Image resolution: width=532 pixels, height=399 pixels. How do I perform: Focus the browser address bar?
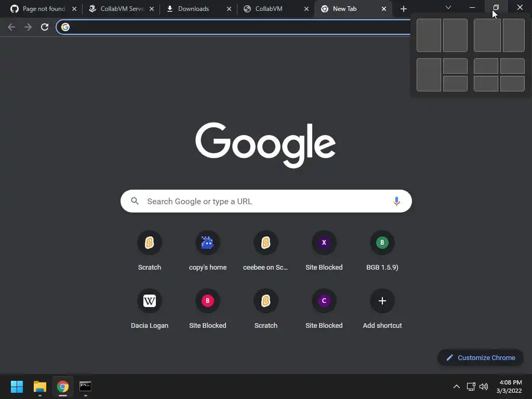click(234, 27)
